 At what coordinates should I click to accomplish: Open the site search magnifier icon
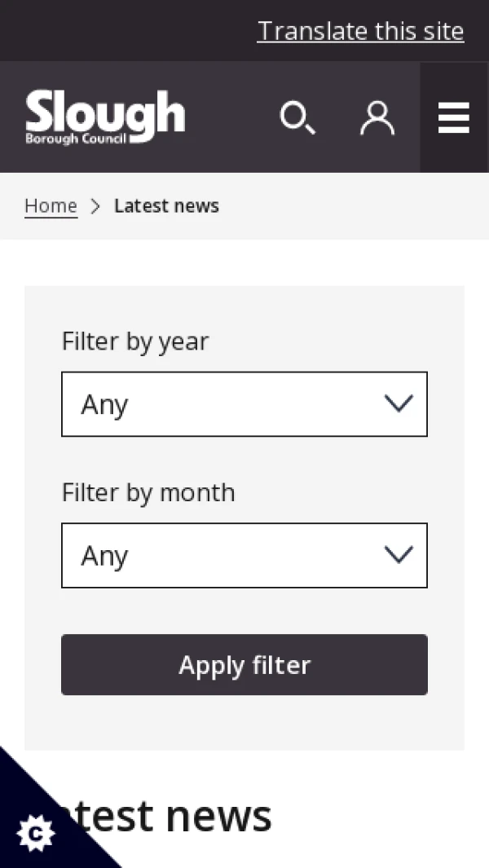[x=297, y=118]
